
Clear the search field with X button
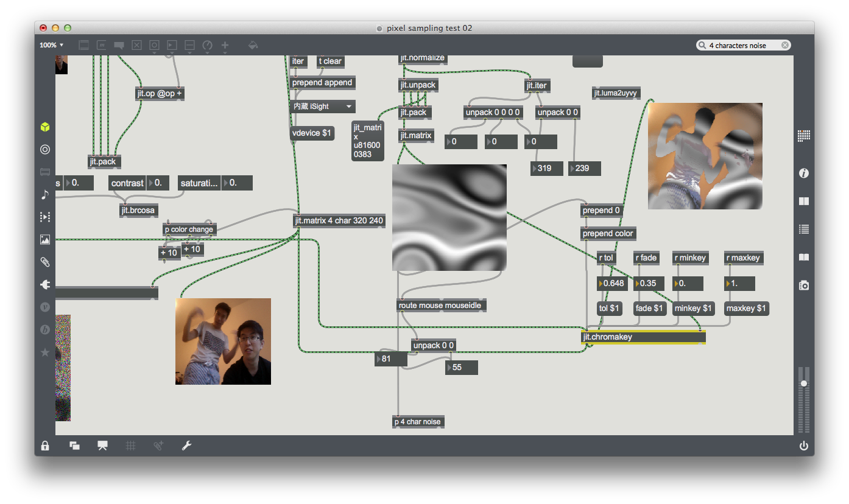pos(785,46)
